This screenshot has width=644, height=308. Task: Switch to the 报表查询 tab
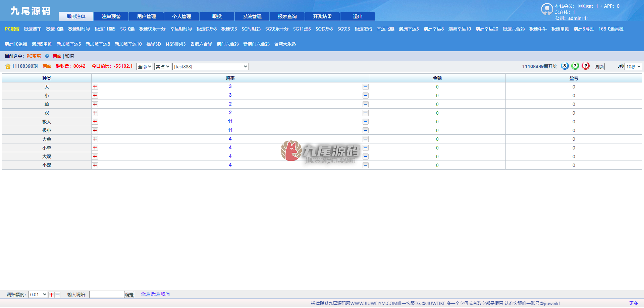pyautogui.click(x=287, y=16)
